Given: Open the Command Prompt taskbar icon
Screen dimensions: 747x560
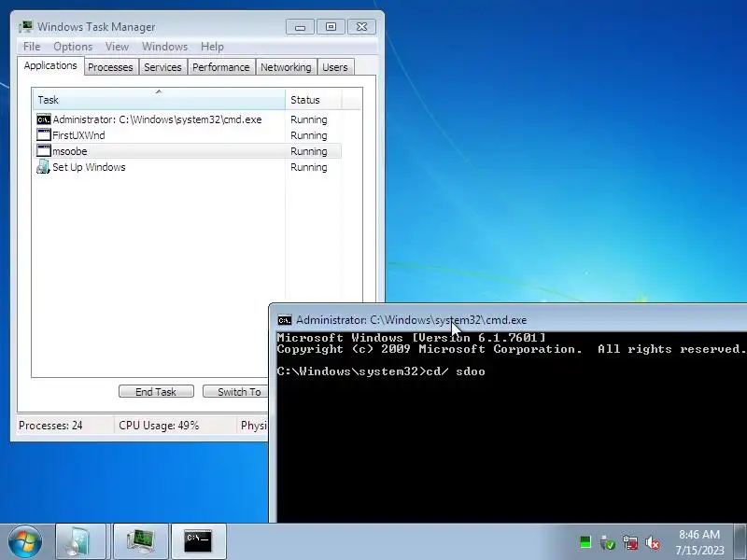Looking at the screenshot, I should point(198,541).
